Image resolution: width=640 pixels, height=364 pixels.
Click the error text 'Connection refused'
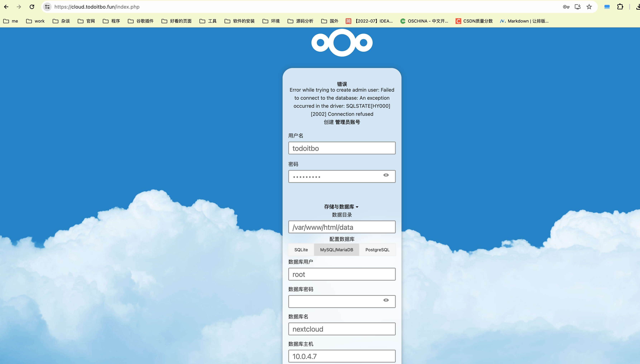(x=350, y=114)
